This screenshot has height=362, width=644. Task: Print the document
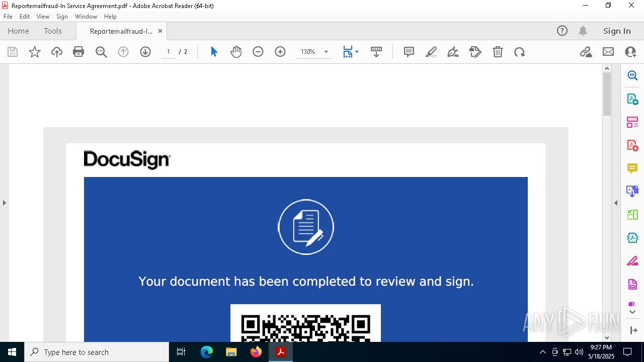pyautogui.click(x=78, y=52)
